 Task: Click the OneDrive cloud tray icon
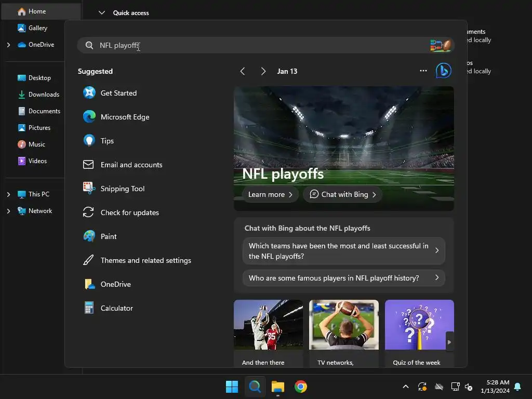(x=439, y=387)
